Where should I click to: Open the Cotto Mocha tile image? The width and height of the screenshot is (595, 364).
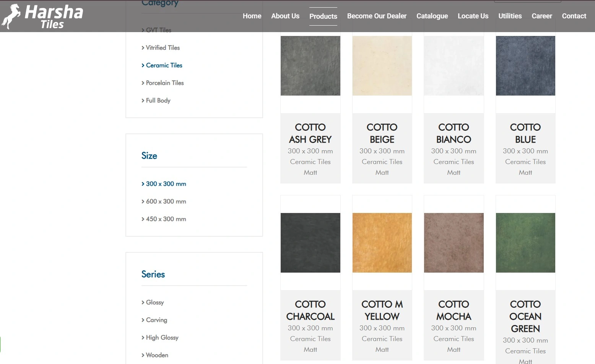[x=454, y=243]
